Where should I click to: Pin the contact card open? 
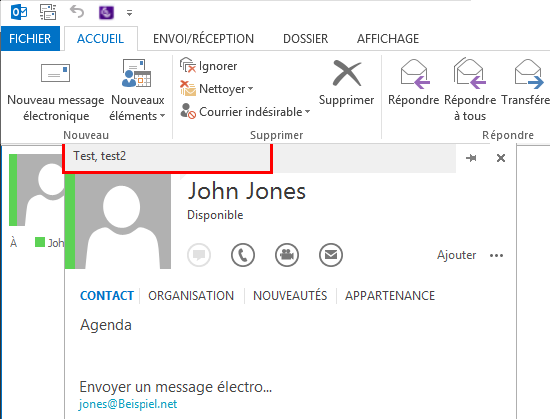(471, 158)
